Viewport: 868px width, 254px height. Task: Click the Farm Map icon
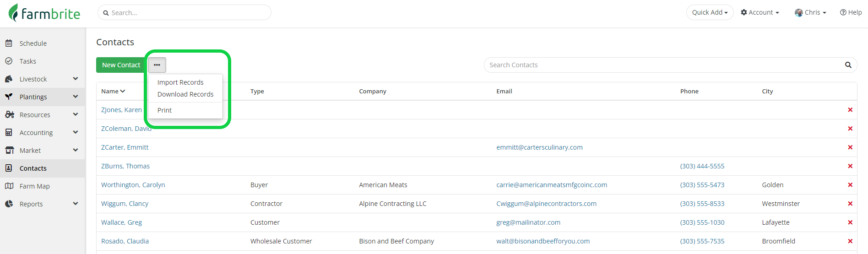click(9, 186)
